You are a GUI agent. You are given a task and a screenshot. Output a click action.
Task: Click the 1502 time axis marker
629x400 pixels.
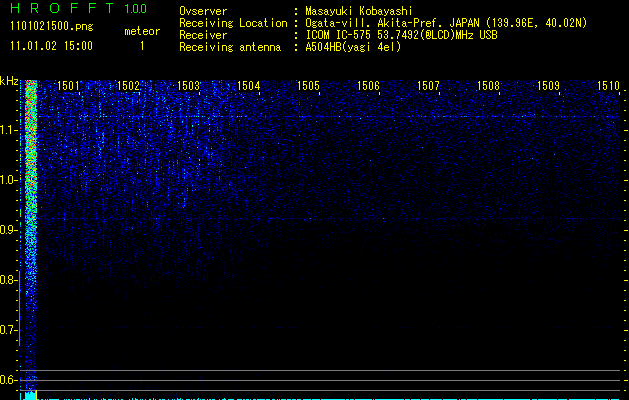click(x=128, y=86)
